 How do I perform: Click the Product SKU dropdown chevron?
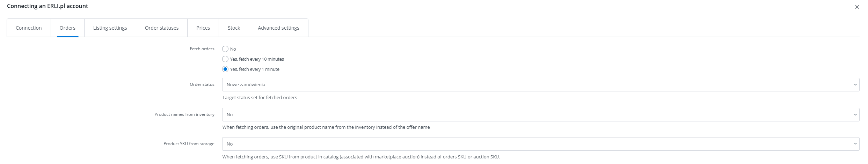click(x=855, y=144)
